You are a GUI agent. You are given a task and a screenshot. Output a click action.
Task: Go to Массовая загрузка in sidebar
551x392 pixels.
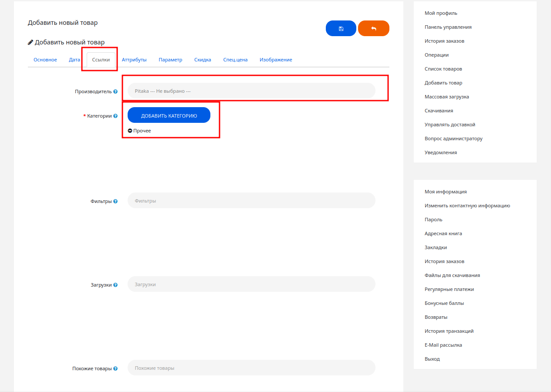click(446, 97)
